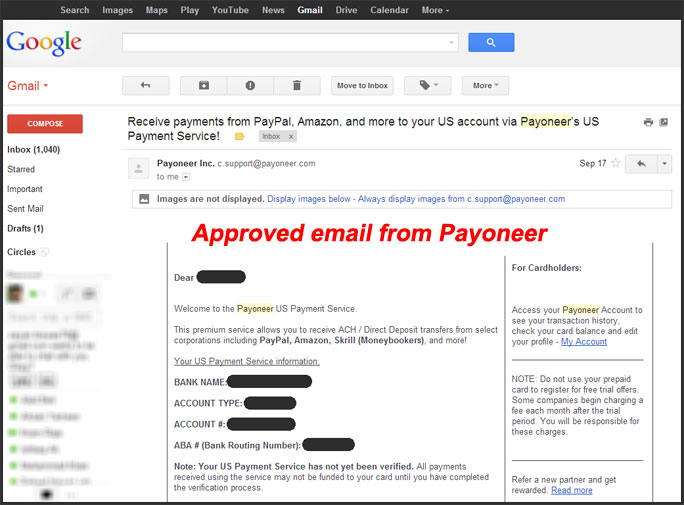Print the conversation with printer icon

(x=648, y=122)
